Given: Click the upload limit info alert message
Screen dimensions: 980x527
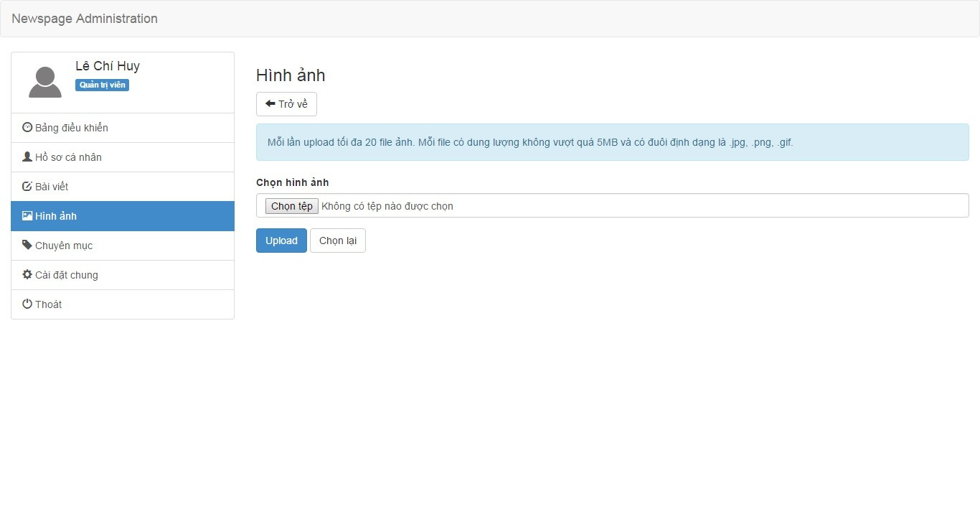Looking at the screenshot, I should point(613,142).
